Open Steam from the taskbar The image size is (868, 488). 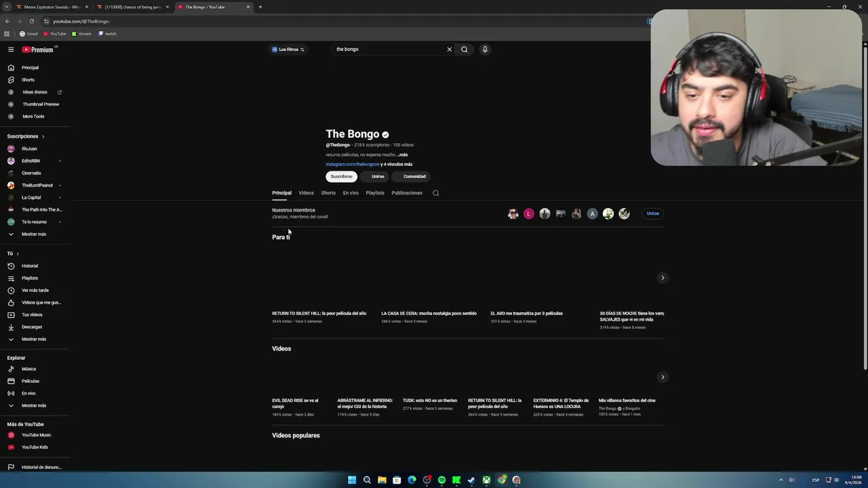point(471,480)
